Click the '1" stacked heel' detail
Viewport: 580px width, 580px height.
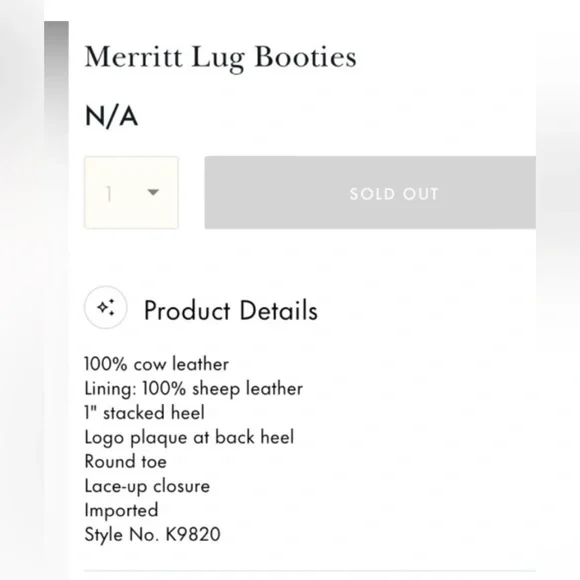click(144, 412)
